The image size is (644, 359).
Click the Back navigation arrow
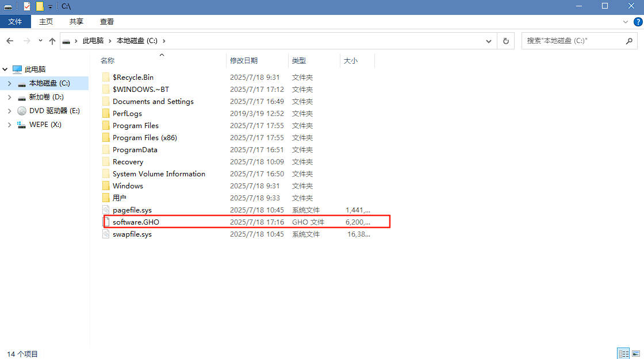tap(10, 41)
